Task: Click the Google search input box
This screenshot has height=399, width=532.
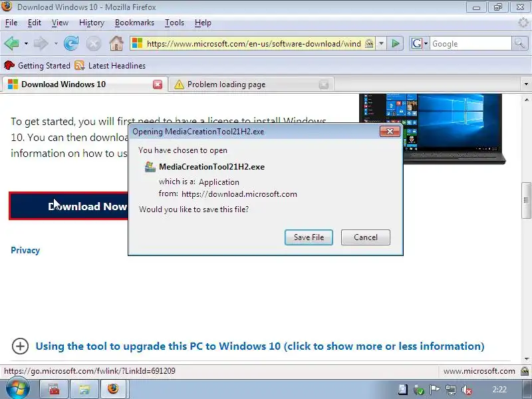Action: point(470,44)
